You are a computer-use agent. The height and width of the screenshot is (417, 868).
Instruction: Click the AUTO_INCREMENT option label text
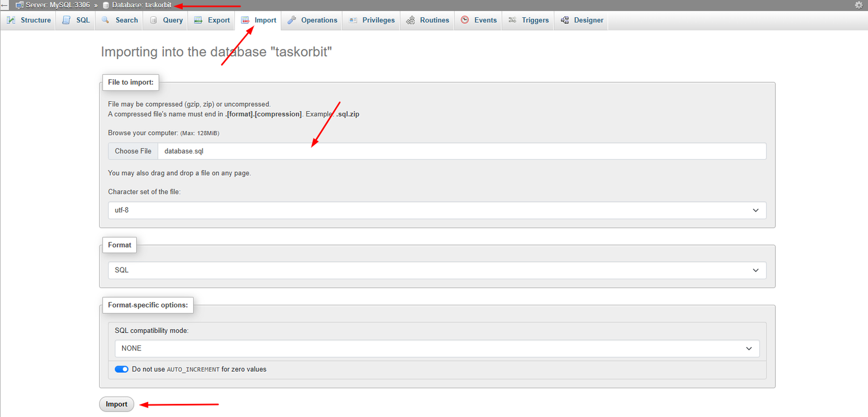tap(199, 369)
